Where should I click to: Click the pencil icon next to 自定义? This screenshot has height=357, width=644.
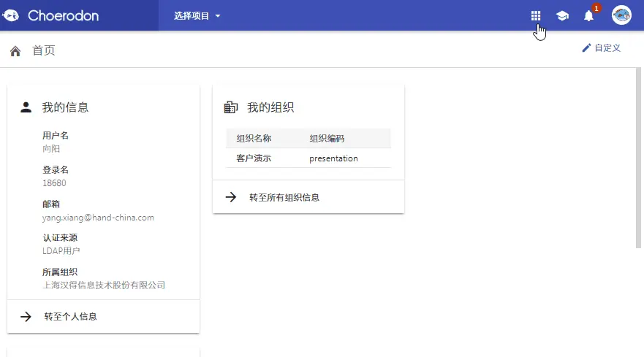click(586, 48)
